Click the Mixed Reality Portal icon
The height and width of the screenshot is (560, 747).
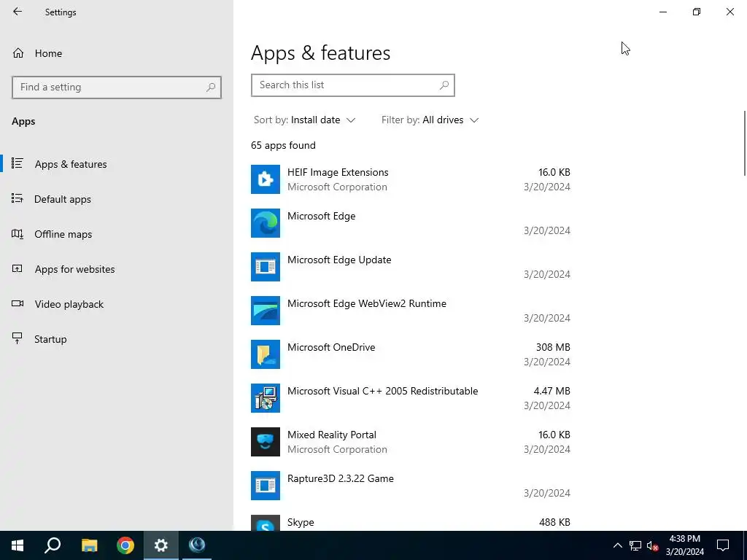[266, 443]
